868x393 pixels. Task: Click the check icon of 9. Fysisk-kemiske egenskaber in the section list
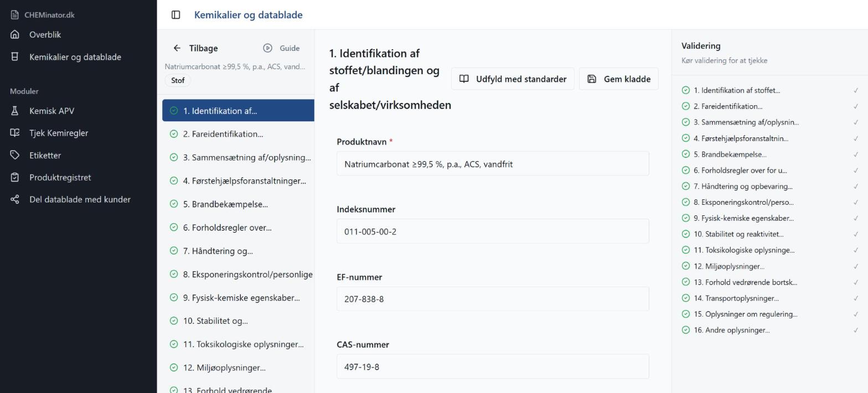pyautogui.click(x=174, y=297)
